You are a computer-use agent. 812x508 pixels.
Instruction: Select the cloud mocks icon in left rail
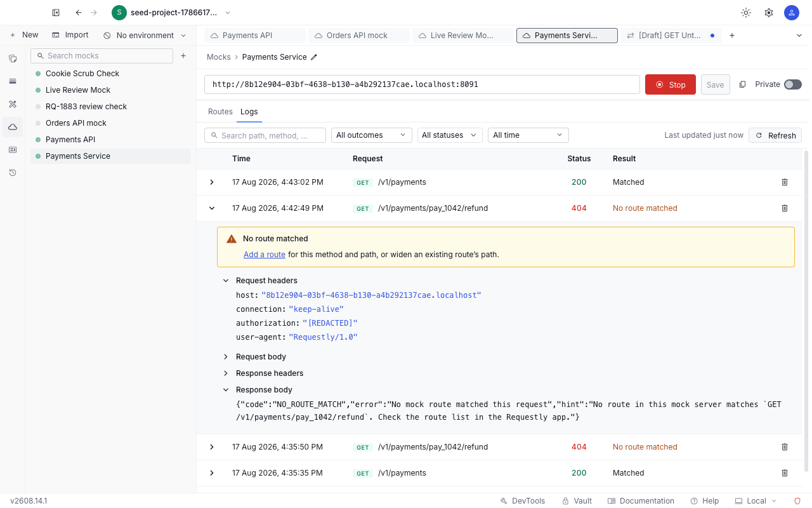[x=13, y=127]
